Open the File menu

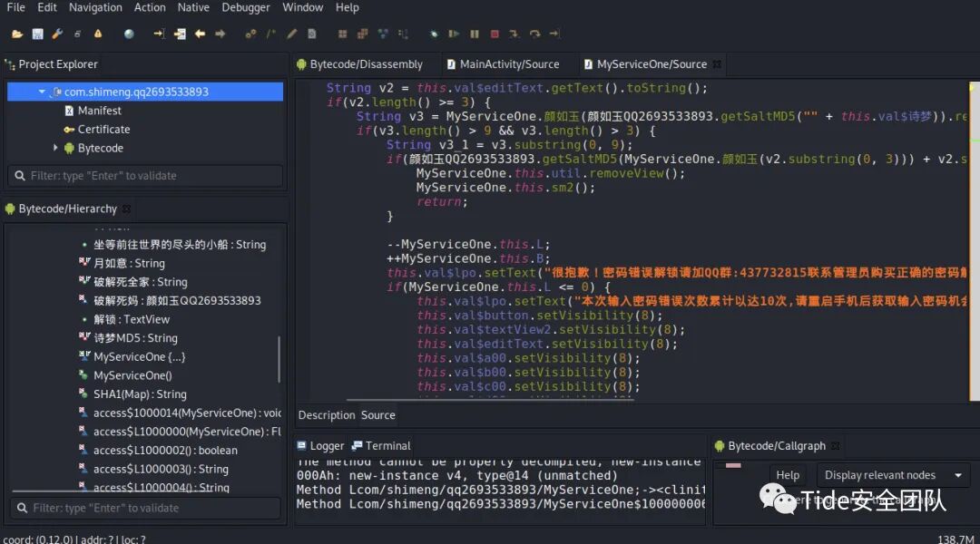click(16, 7)
